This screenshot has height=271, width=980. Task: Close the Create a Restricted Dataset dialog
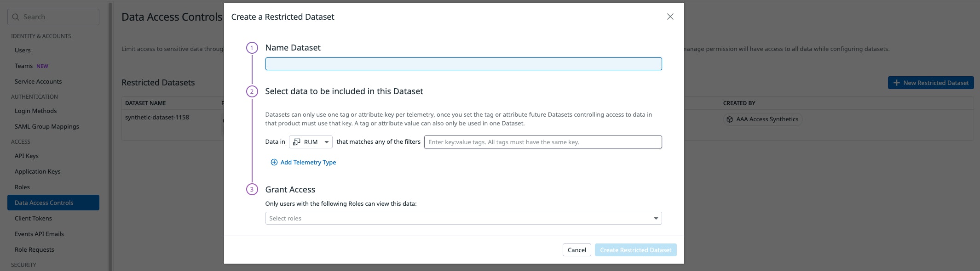tap(670, 17)
